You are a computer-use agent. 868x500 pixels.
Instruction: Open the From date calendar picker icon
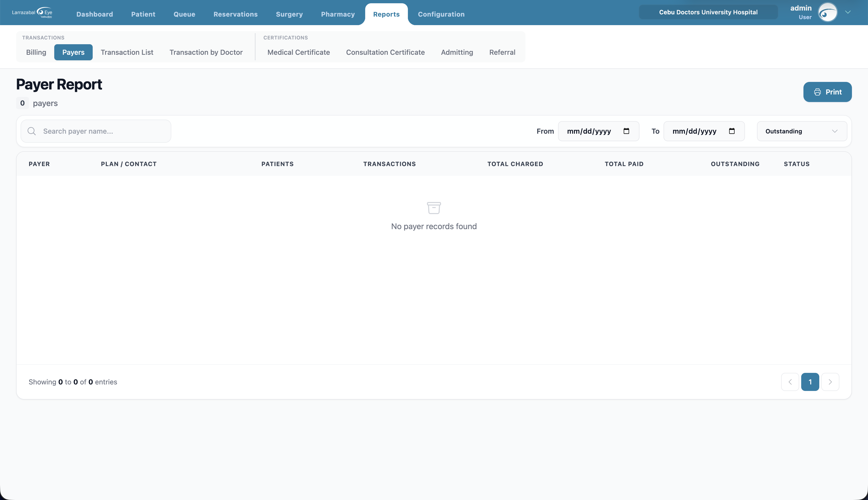(x=626, y=131)
